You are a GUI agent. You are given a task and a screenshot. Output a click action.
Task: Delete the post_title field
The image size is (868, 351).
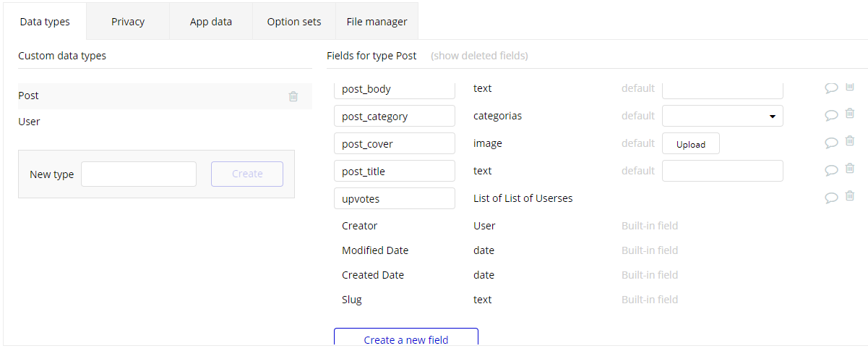850,169
